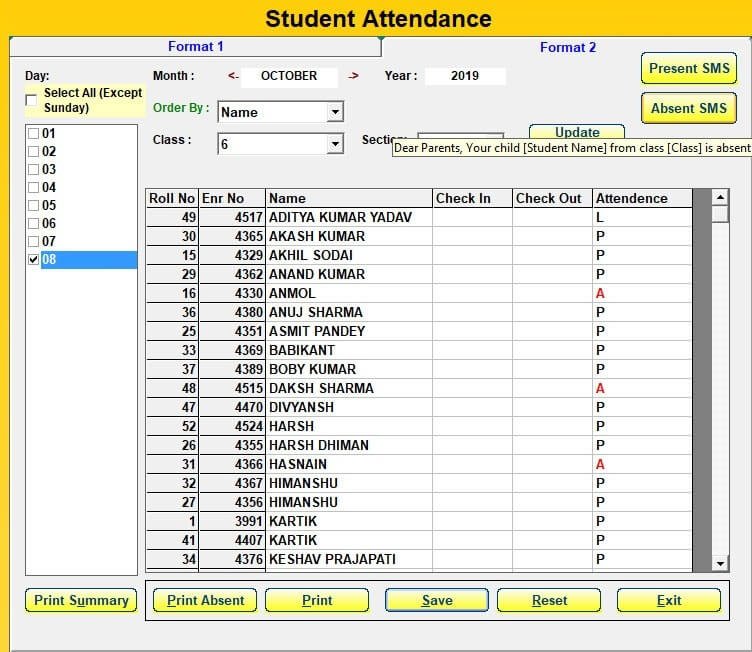The width and height of the screenshot is (752, 652).
Task: Click ANMOL's attendance cell marked A
Action: [x=642, y=293]
